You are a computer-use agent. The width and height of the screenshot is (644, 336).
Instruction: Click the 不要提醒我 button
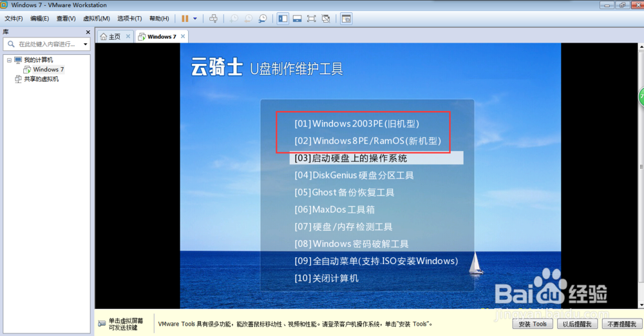(x=622, y=324)
